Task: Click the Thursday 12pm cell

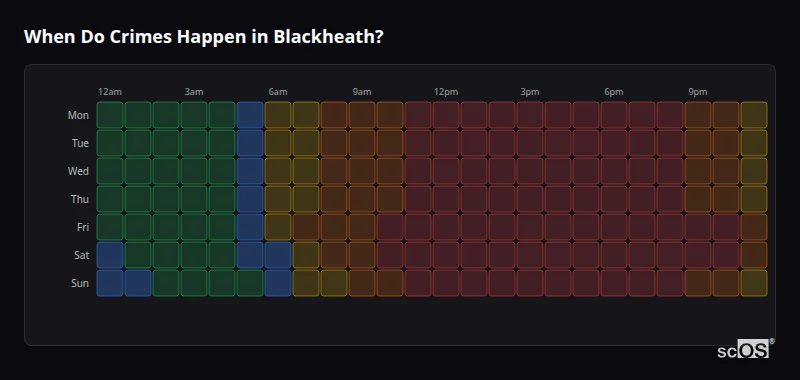Action: (x=446, y=199)
